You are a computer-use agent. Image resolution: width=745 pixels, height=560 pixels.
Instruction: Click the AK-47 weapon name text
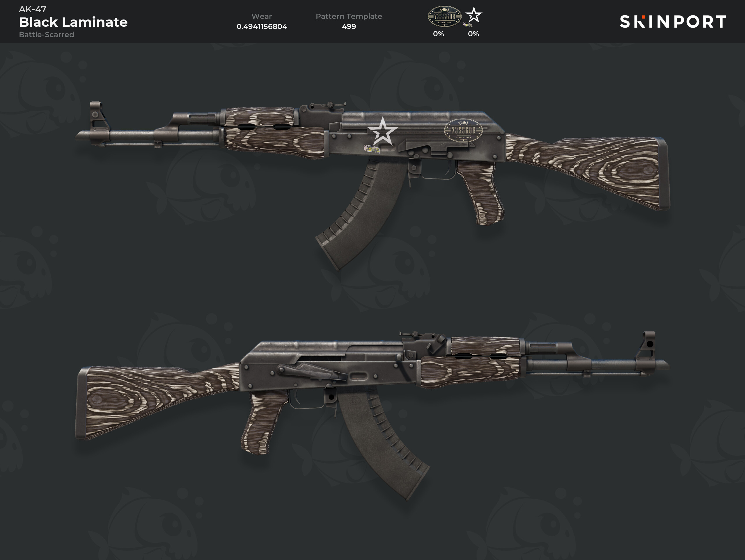(x=33, y=9)
